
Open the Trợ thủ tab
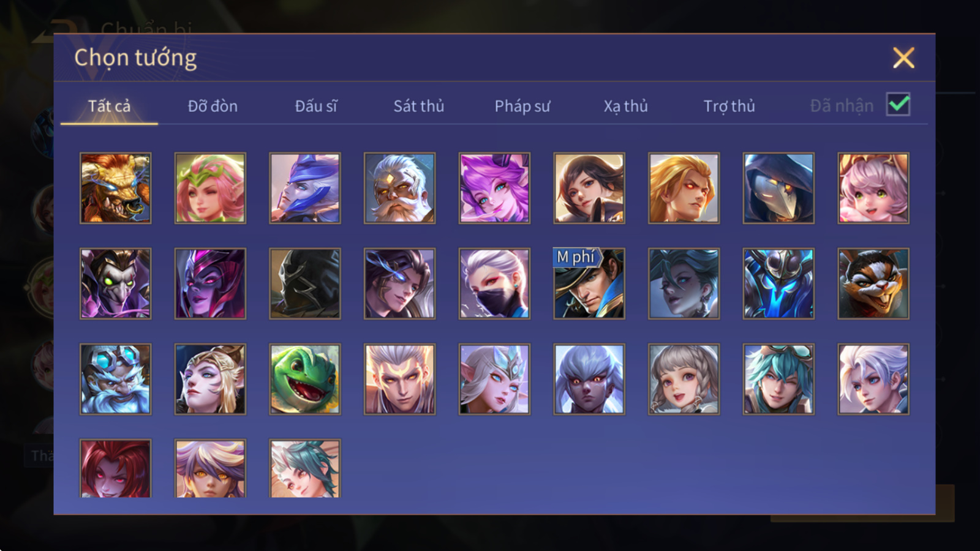(729, 106)
